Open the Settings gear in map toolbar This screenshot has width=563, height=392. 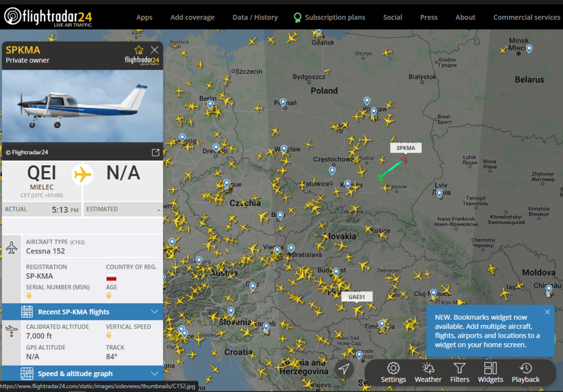[393, 372]
